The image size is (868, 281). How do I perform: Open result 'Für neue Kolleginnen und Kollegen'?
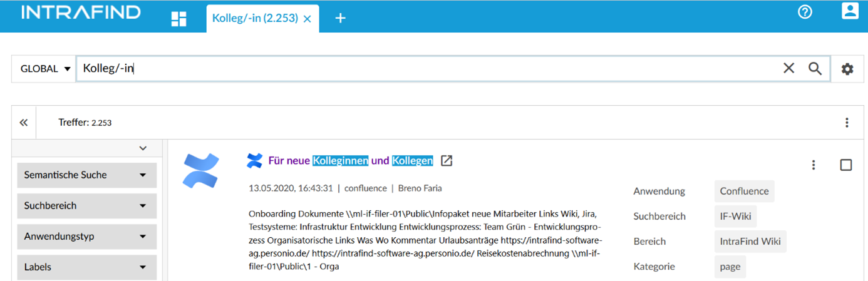(351, 161)
